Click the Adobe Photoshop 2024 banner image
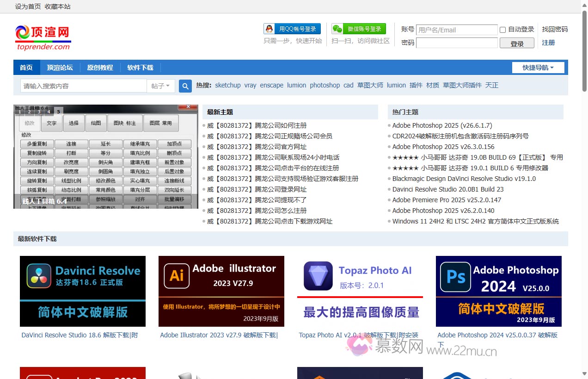Viewport: 588px width, 379px height. point(498,291)
